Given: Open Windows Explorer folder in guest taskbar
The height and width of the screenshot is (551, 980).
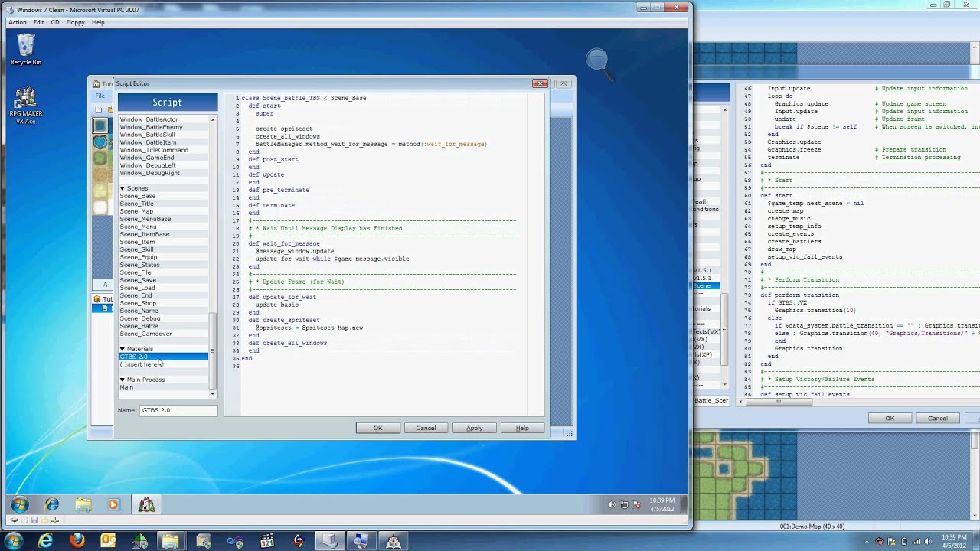Looking at the screenshot, I should [83, 504].
